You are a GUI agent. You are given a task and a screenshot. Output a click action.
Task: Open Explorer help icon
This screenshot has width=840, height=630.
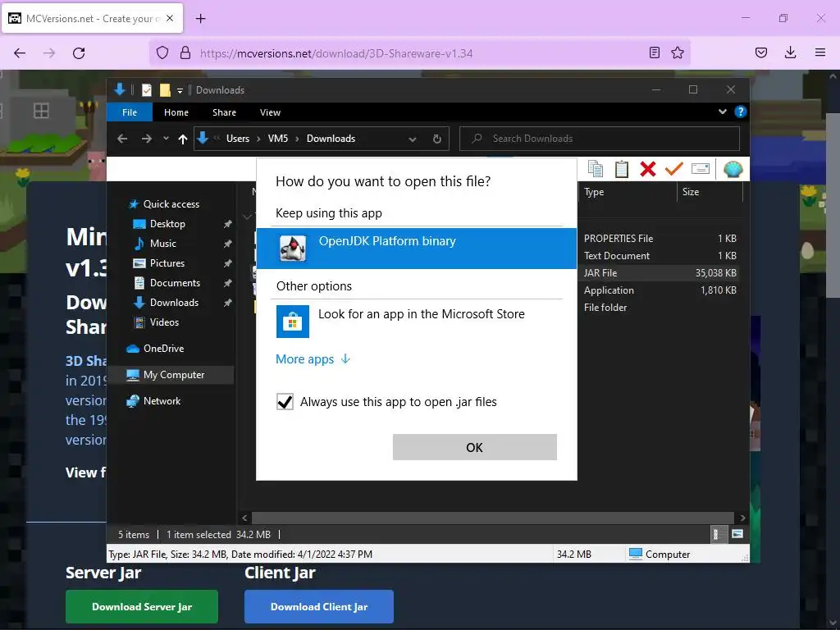[741, 112]
